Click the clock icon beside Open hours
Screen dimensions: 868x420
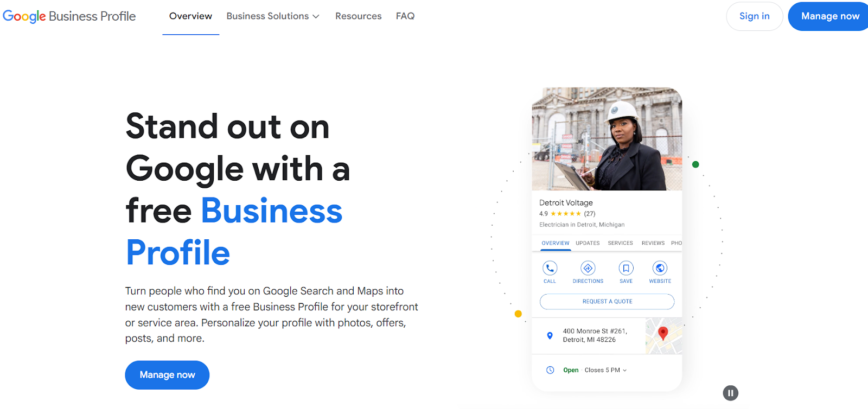[550, 370]
